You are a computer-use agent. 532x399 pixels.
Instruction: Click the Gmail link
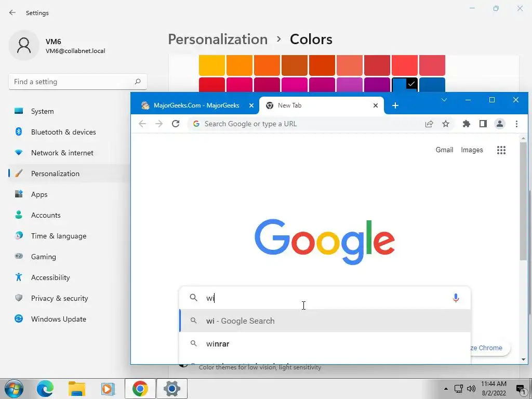click(444, 150)
